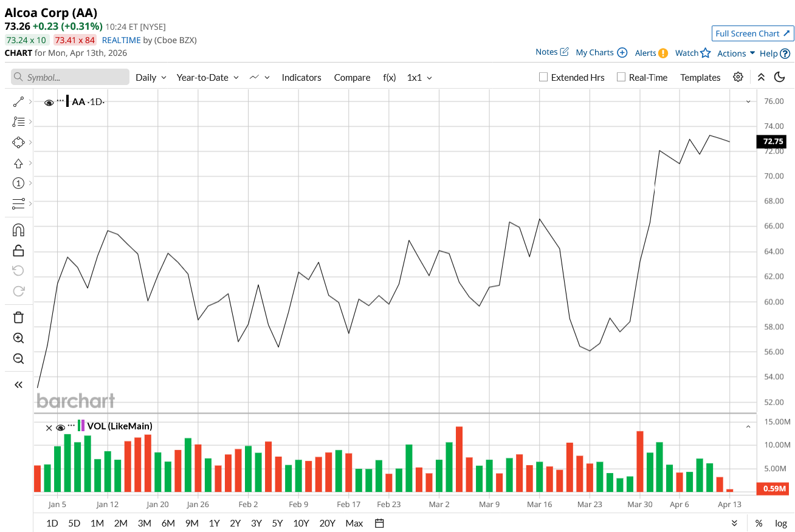Toggle visibility of the AA price series
Viewport: 795px width, 532px height.
point(49,103)
